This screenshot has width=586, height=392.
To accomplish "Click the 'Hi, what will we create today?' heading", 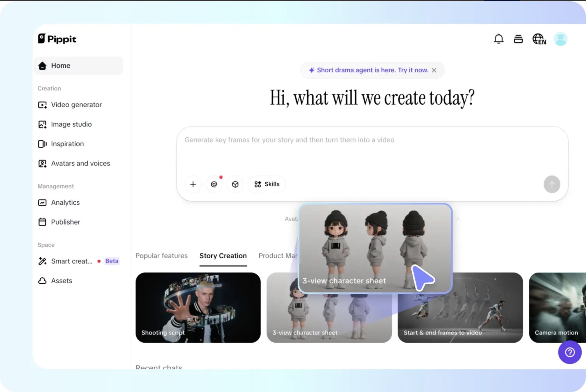I will [372, 98].
